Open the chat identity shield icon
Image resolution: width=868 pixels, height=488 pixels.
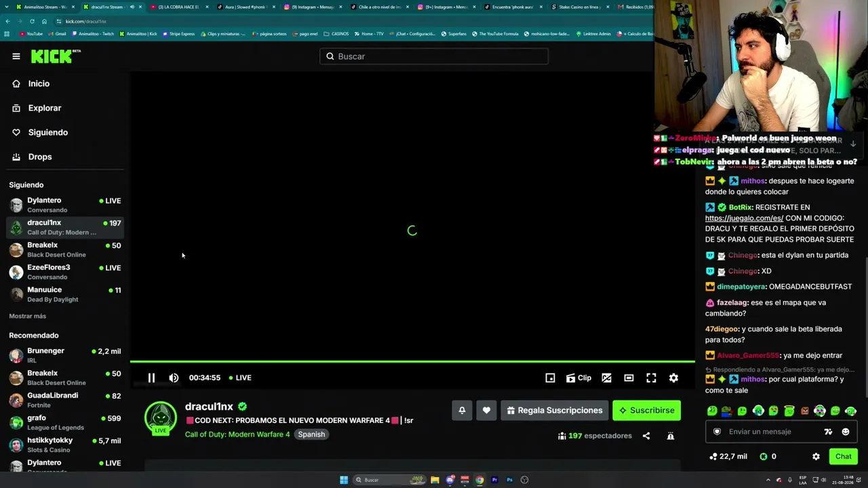[x=717, y=432]
